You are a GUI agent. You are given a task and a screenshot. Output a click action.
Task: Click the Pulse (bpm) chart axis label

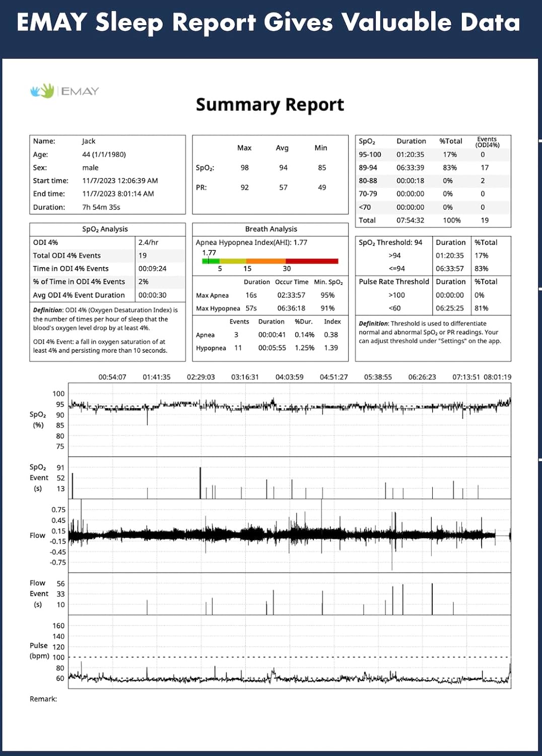click(39, 651)
